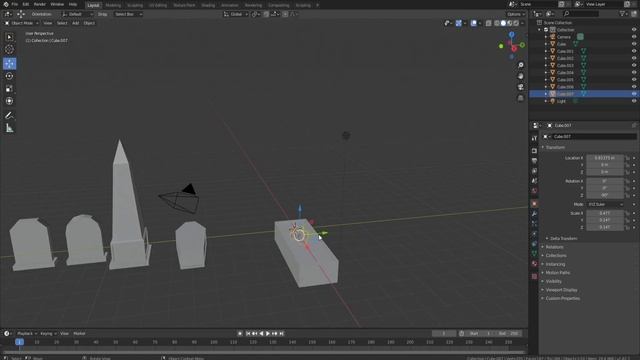Viewport: 640px width, 360px height.
Task: Toggle lock on Location X
Action: [627, 158]
